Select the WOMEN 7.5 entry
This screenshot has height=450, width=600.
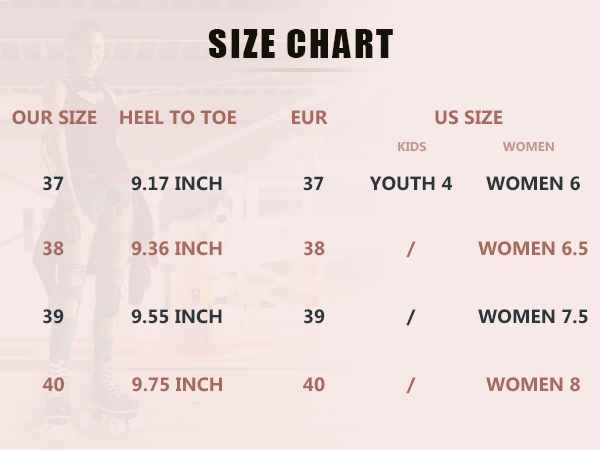[533, 316]
